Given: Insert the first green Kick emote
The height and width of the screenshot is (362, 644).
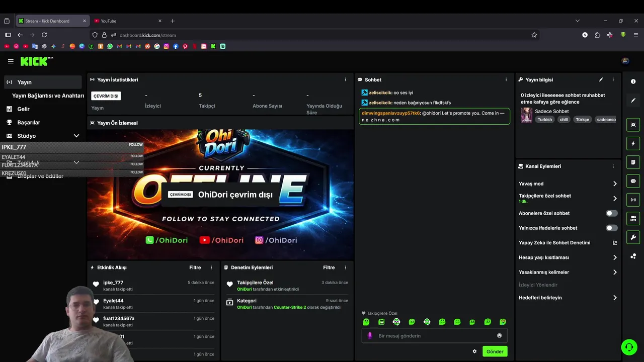Looking at the screenshot, I should [x=366, y=322].
